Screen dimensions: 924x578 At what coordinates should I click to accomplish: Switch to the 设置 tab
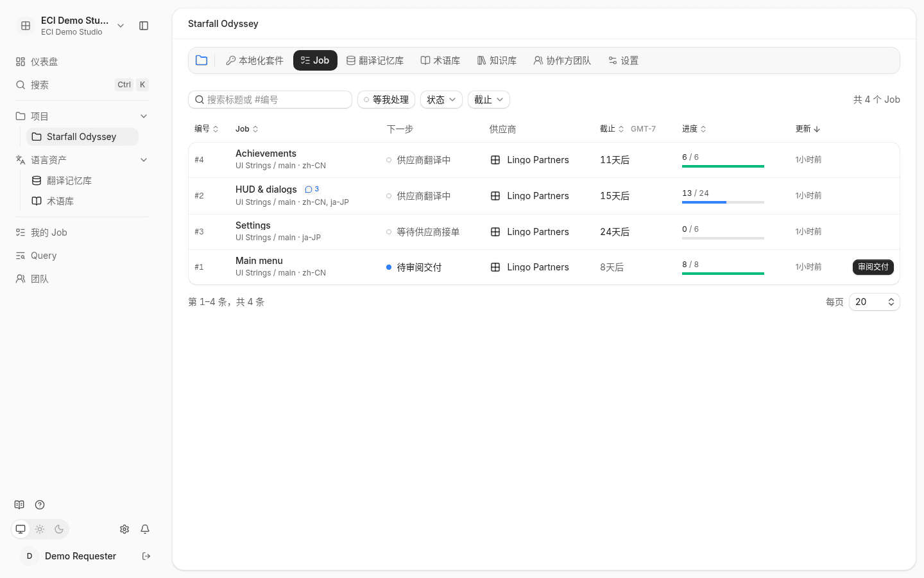pos(623,60)
